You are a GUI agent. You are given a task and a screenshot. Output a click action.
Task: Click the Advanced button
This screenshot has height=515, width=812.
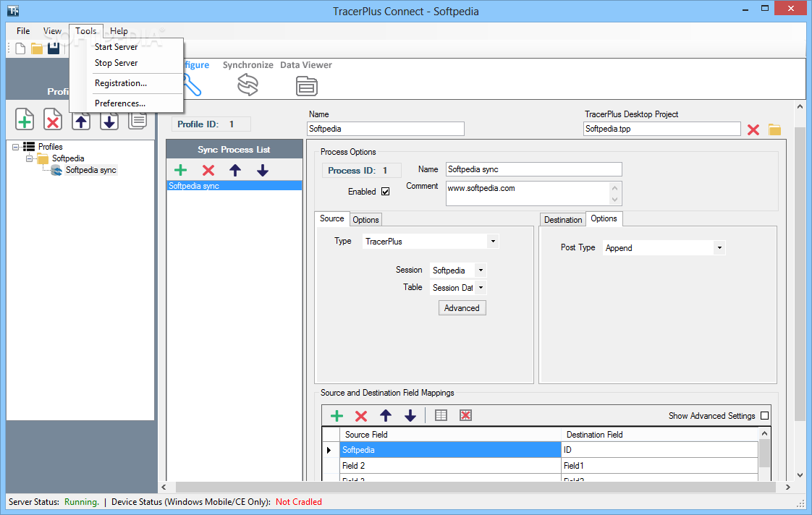click(x=462, y=308)
